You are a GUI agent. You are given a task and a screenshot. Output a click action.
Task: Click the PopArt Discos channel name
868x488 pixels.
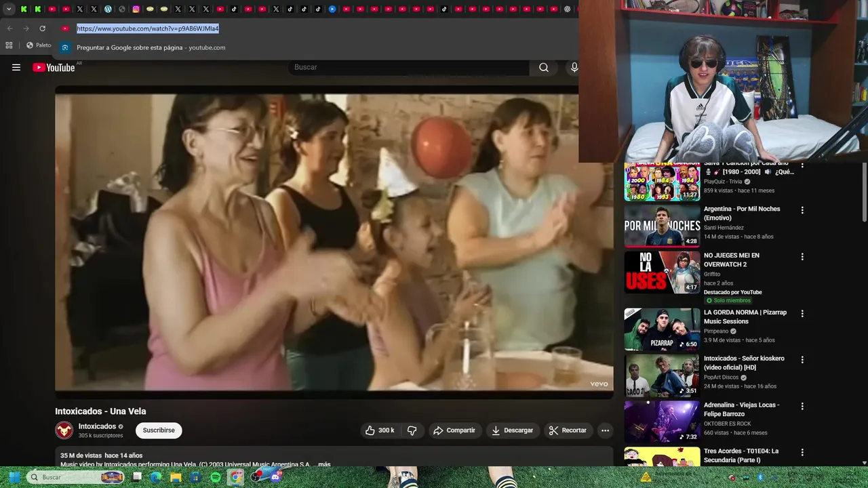pyautogui.click(x=722, y=378)
